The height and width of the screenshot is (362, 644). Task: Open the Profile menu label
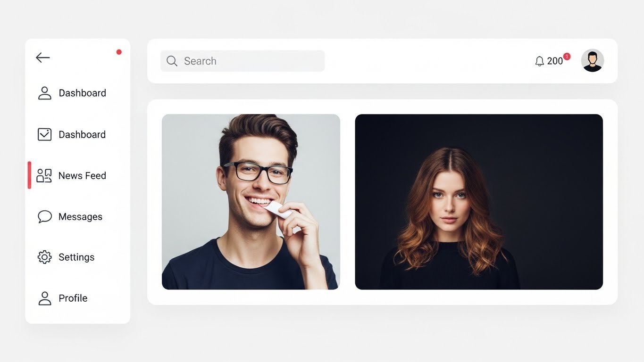[73, 298]
